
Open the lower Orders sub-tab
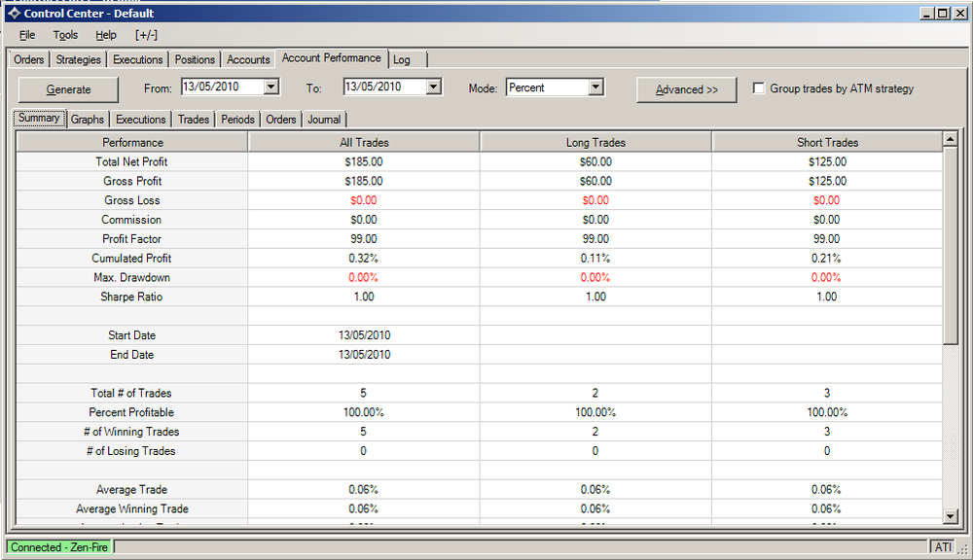click(x=281, y=119)
